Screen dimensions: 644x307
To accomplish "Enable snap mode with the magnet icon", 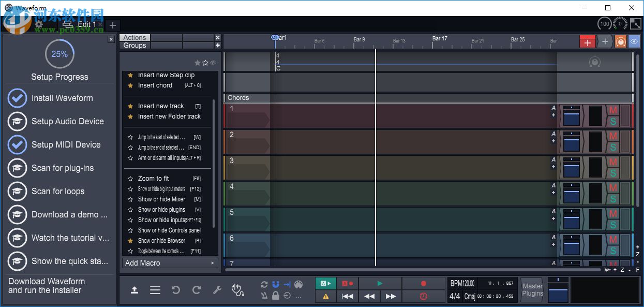I will click(275, 284).
